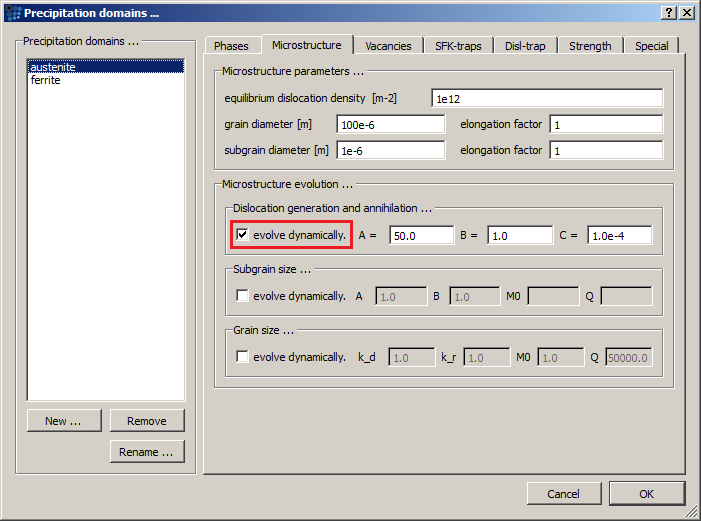
Task: Click grain diameter elongation factor field
Action: (x=606, y=124)
